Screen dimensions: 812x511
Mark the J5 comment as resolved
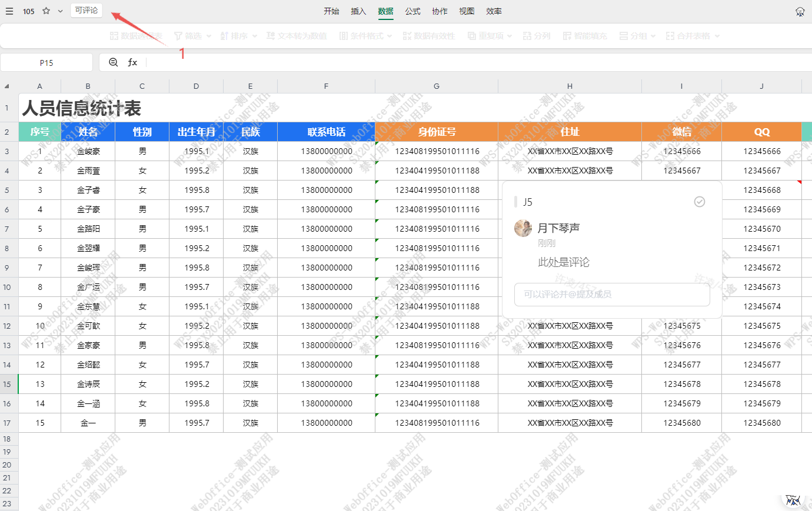pyautogui.click(x=700, y=202)
